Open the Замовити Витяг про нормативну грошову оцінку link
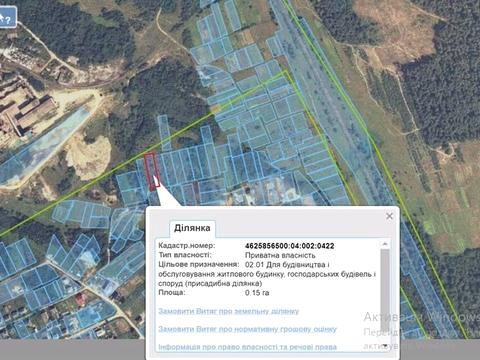Image resolution: width=480 pixels, height=360 pixels. click(x=247, y=329)
